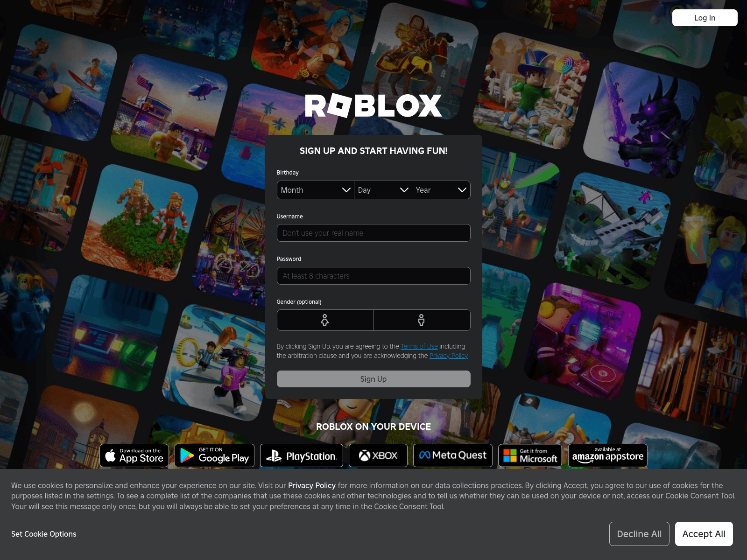747x560 pixels.
Task: Click the Roblox logo
Action: click(x=373, y=105)
